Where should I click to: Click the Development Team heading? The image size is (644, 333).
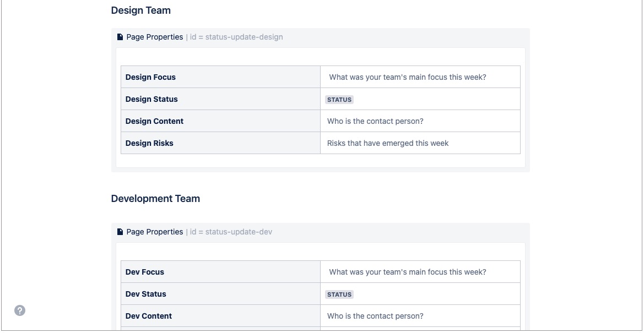tap(155, 199)
